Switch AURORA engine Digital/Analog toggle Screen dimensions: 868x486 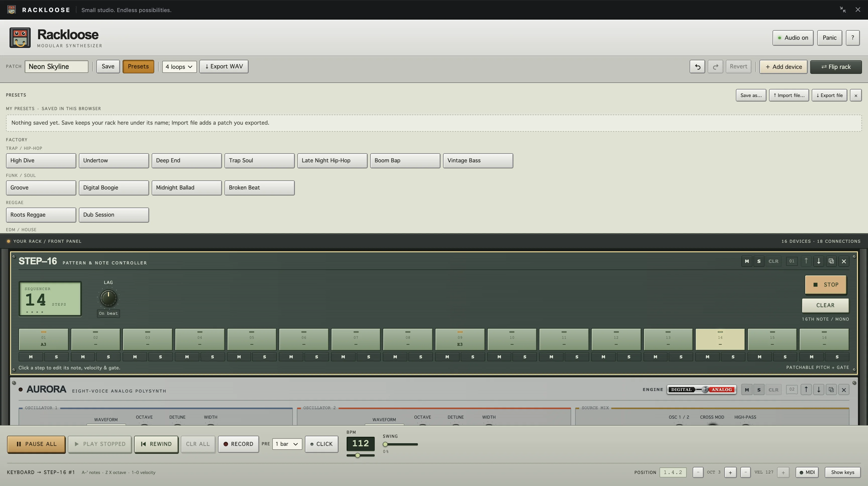(701, 390)
